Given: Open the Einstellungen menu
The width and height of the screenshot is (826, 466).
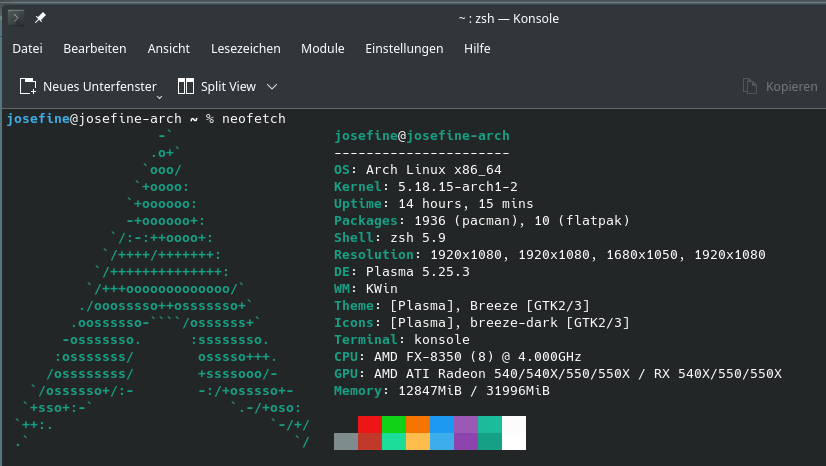Looking at the screenshot, I should (404, 48).
